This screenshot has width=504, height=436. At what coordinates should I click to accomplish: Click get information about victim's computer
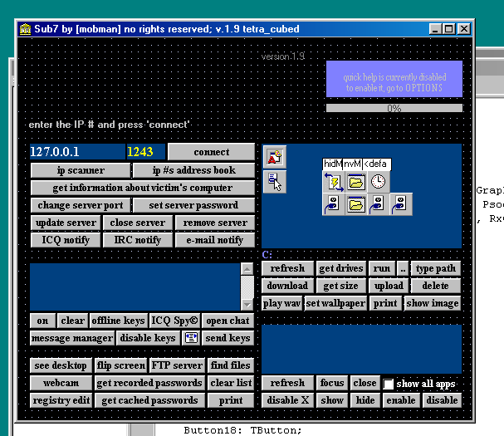click(143, 188)
